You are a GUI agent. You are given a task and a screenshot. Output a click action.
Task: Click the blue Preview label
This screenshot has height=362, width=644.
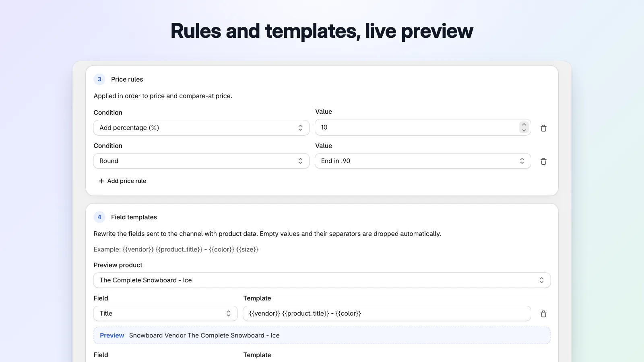pyautogui.click(x=112, y=335)
